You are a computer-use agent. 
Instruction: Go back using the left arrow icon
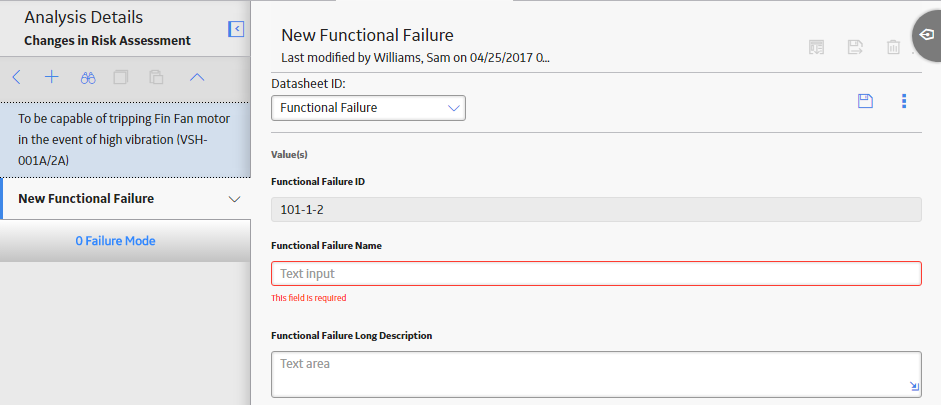tap(17, 77)
